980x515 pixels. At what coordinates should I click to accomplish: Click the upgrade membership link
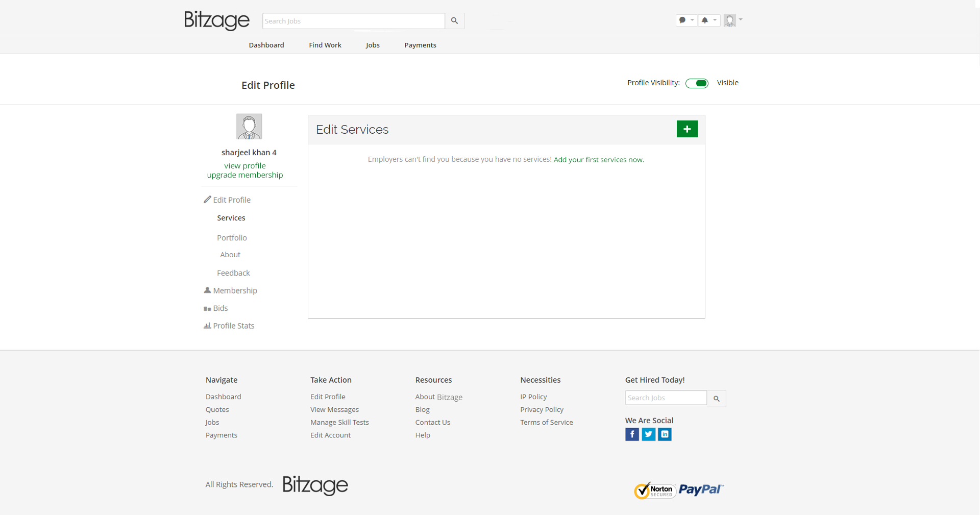point(244,175)
